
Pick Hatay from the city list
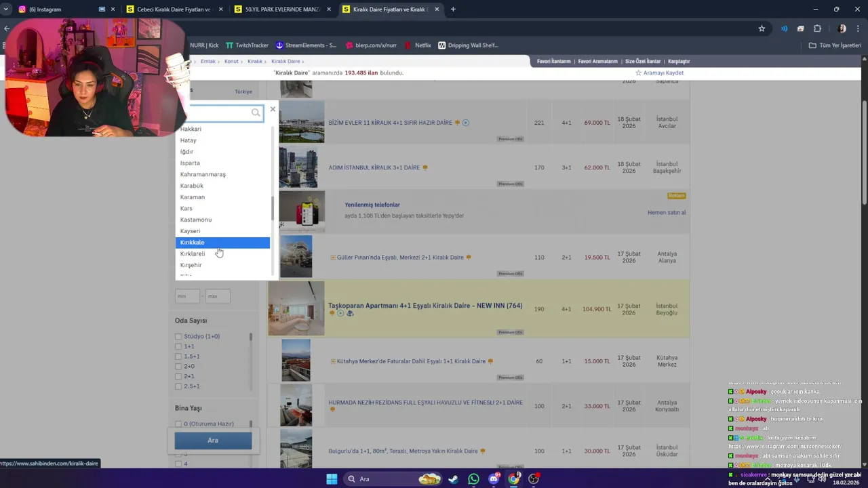tap(222, 140)
